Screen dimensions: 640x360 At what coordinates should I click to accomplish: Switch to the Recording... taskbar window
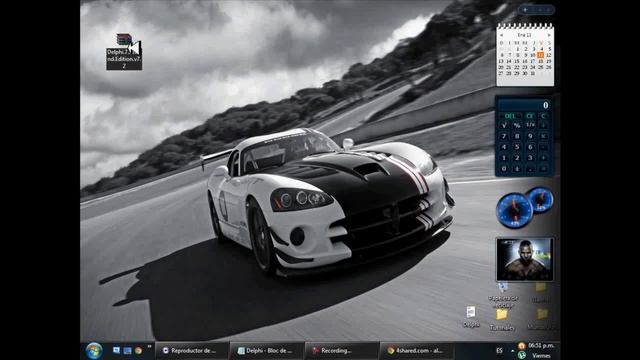[x=342, y=350]
